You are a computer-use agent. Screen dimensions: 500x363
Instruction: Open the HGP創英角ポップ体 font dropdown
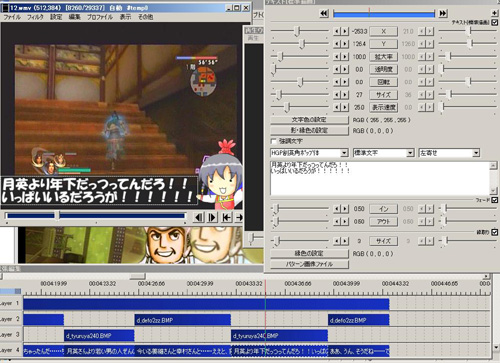pos(344,153)
